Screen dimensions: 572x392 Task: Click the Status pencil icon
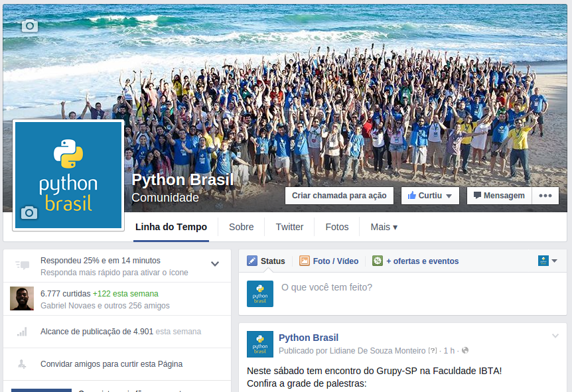(x=252, y=261)
